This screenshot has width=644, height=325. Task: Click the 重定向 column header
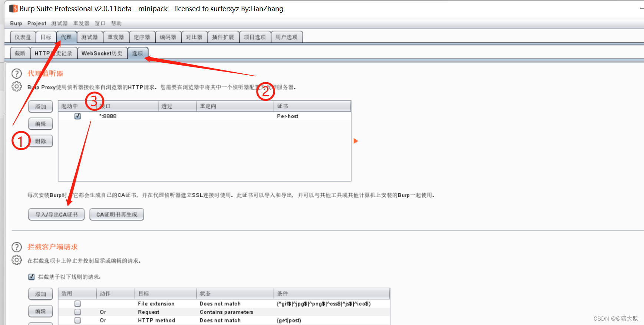tap(235, 106)
